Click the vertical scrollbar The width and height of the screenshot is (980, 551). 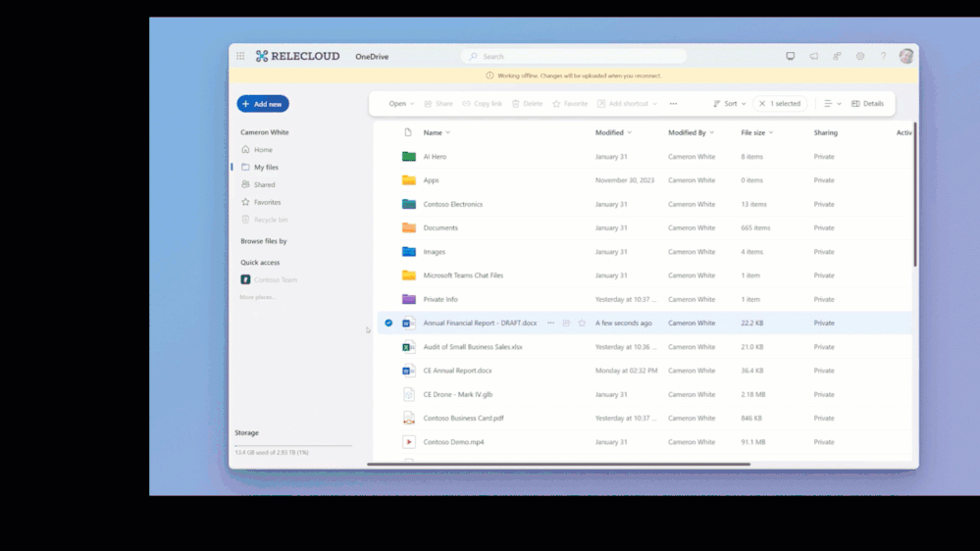[x=915, y=195]
